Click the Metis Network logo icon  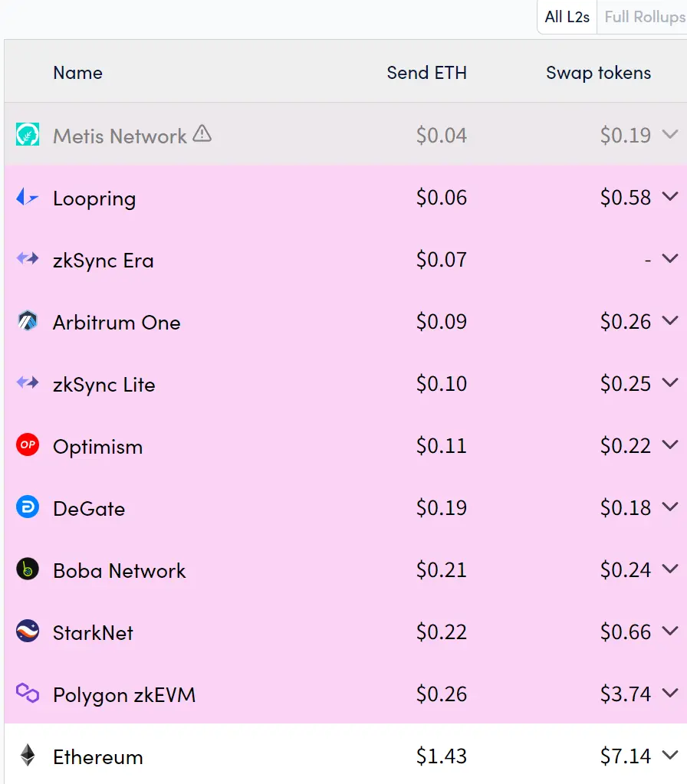[28, 135]
